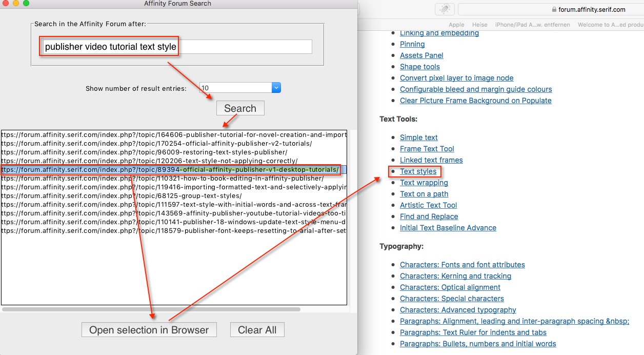Open the Characters: Kerning and tracking link
The height and width of the screenshot is (355, 644).
[455, 275]
